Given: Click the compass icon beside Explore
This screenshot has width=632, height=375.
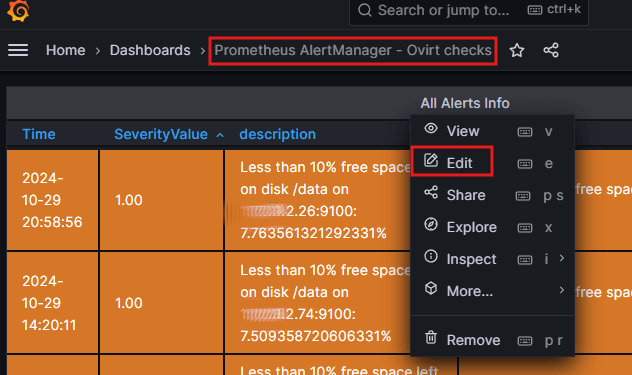Looking at the screenshot, I should coord(431,224).
